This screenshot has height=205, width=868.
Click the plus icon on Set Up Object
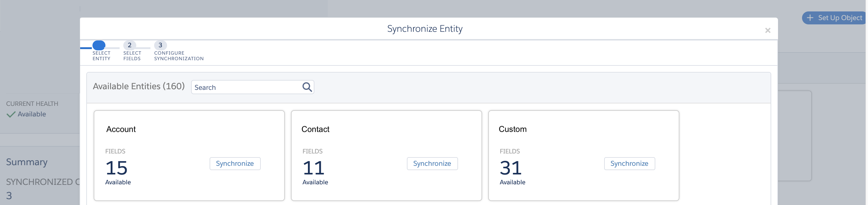(x=810, y=18)
